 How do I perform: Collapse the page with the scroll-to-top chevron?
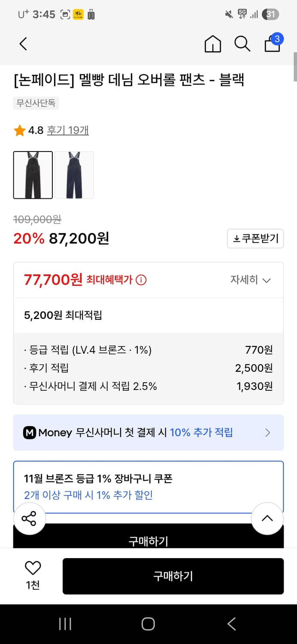click(x=267, y=519)
